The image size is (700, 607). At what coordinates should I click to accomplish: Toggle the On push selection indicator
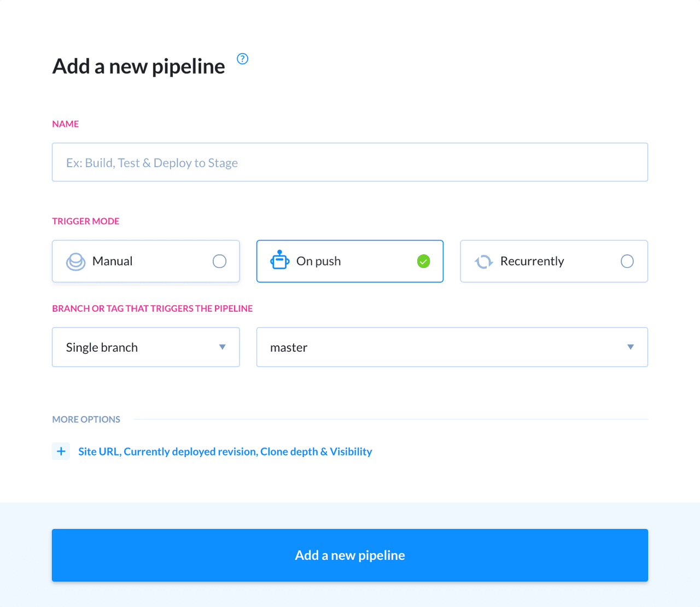click(423, 261)
